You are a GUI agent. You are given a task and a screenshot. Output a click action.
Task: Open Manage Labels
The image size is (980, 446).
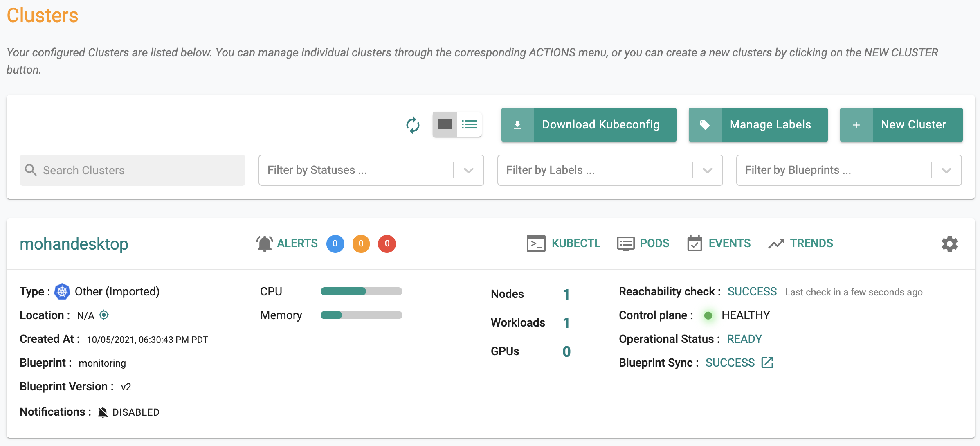point(758,125)
